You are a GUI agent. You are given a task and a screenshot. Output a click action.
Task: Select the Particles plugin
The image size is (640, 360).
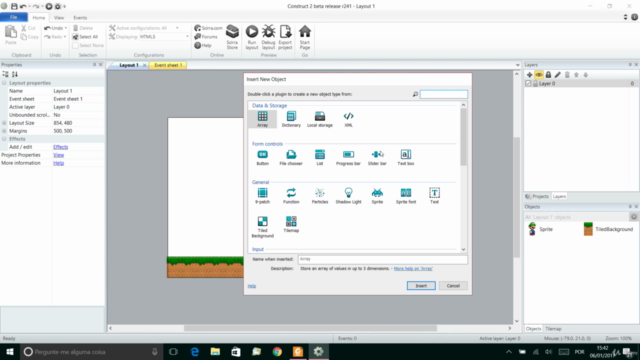tap(320, 196)
